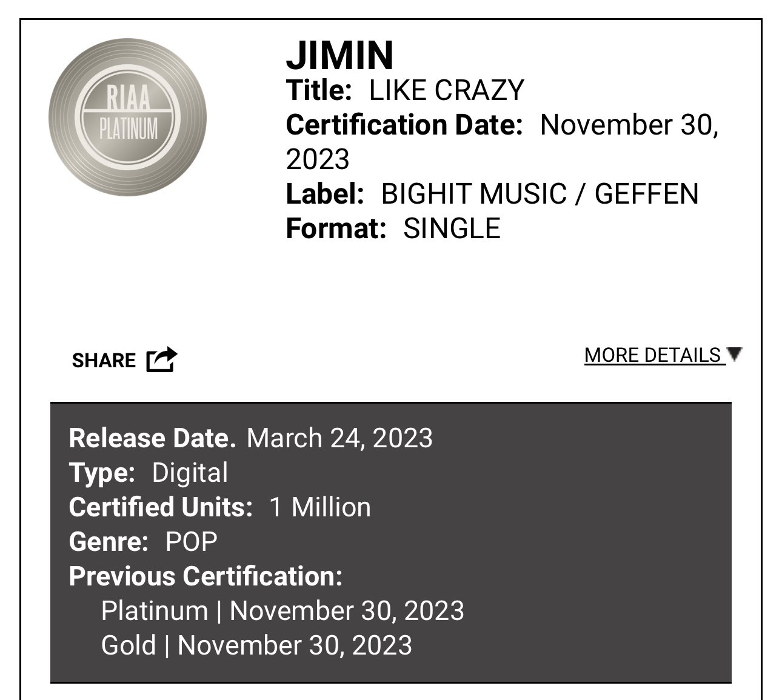Click the Certification Date November 30 line
Screen dimensions: 782x700
503,125
